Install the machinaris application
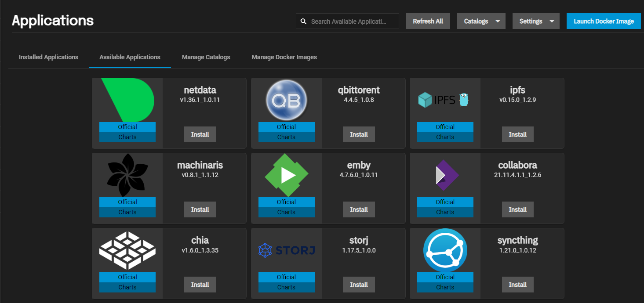 [200, 209]
